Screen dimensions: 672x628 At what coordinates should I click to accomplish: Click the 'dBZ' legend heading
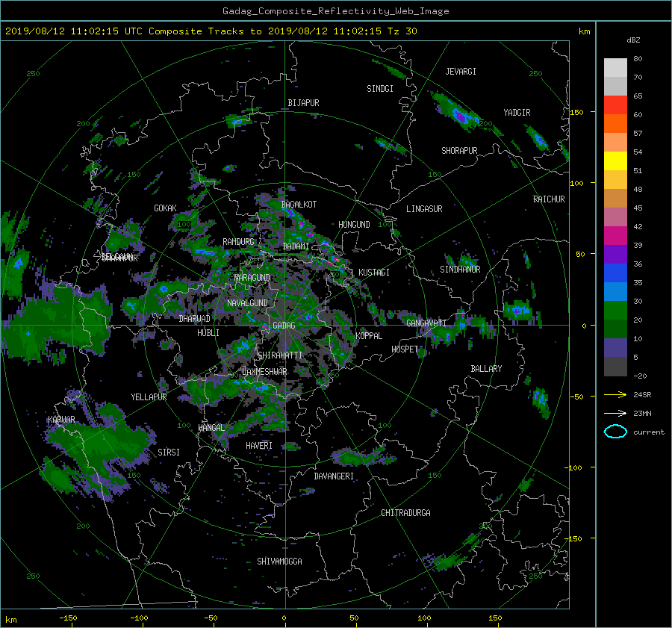(x=633, y=40)
